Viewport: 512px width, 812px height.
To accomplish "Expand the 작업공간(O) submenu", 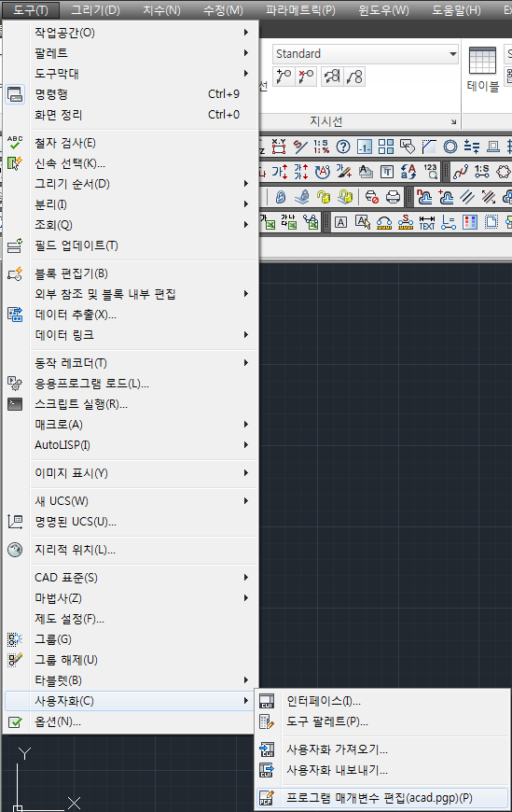I will click(x=131, y=33).
